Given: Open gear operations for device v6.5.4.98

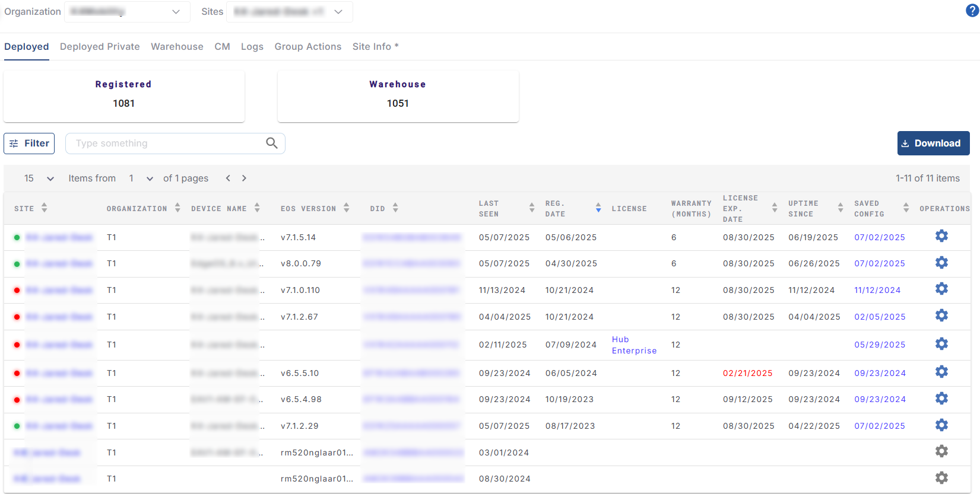Looking at the screenshot, I should [941, 399].
